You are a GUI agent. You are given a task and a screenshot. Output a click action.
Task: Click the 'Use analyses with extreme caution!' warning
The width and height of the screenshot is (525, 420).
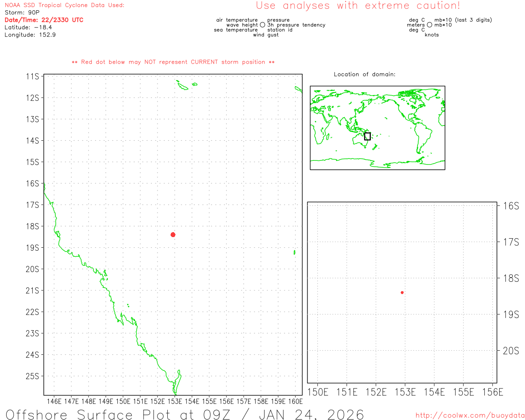point(358,6)
